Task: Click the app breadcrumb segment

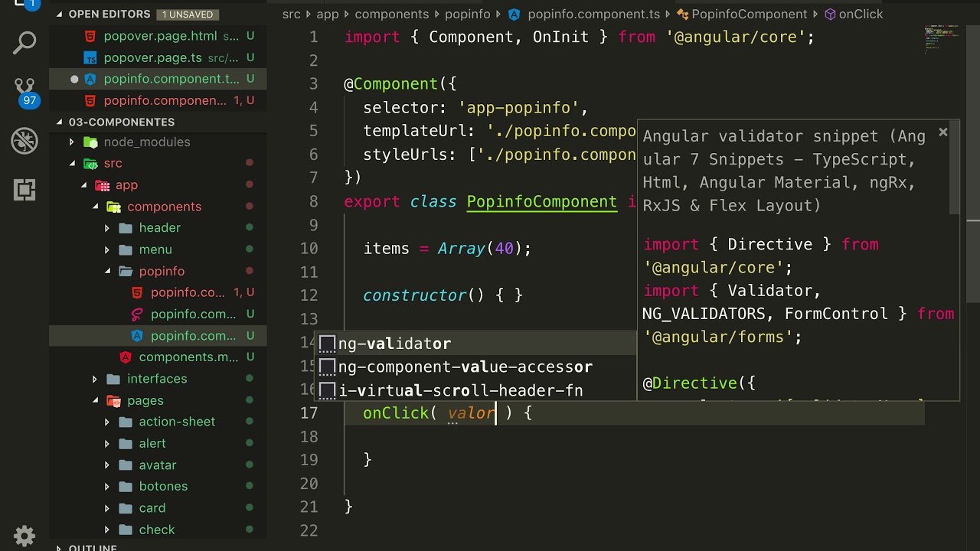Action: coord(328,14)
